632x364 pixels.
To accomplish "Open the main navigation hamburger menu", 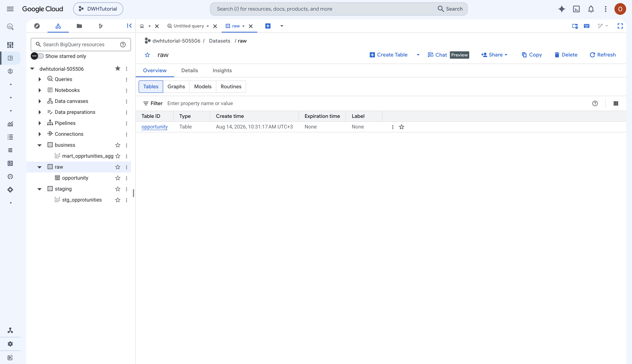I will coord(10,9).
